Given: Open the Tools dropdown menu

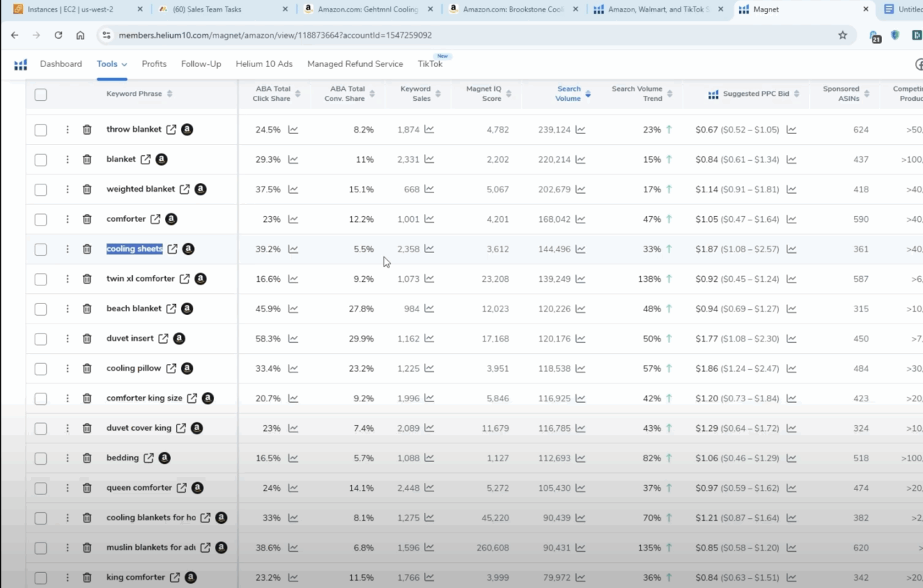Looking at the screenshot, I should [111, 63].
